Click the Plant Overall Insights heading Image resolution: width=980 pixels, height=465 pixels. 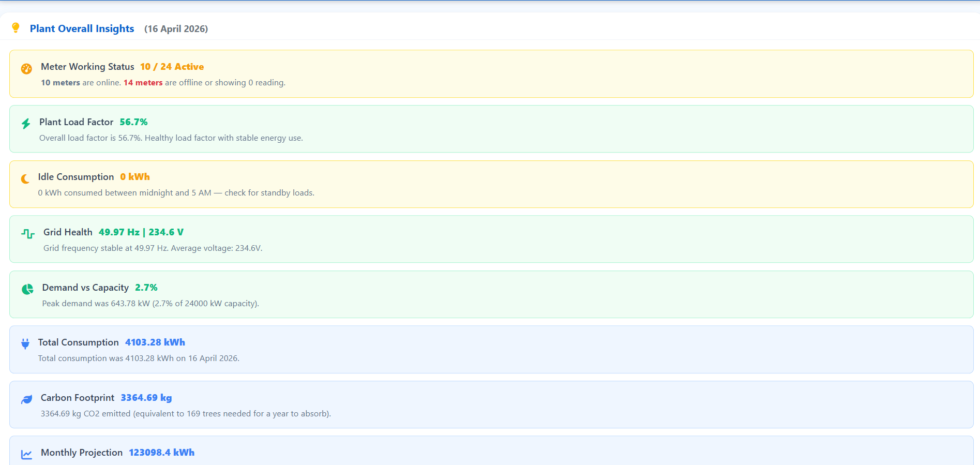pyautogui.click(x=82, y=28)
